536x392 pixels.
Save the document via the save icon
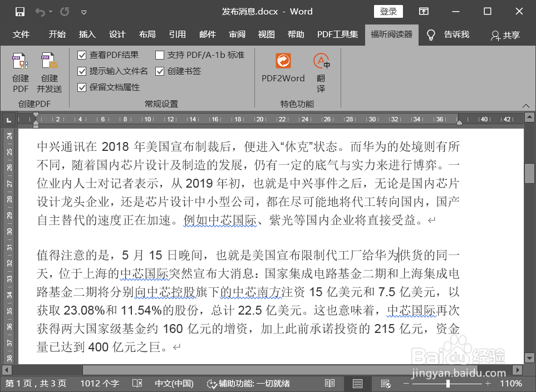pyautogui.click(x=20, y=11)
